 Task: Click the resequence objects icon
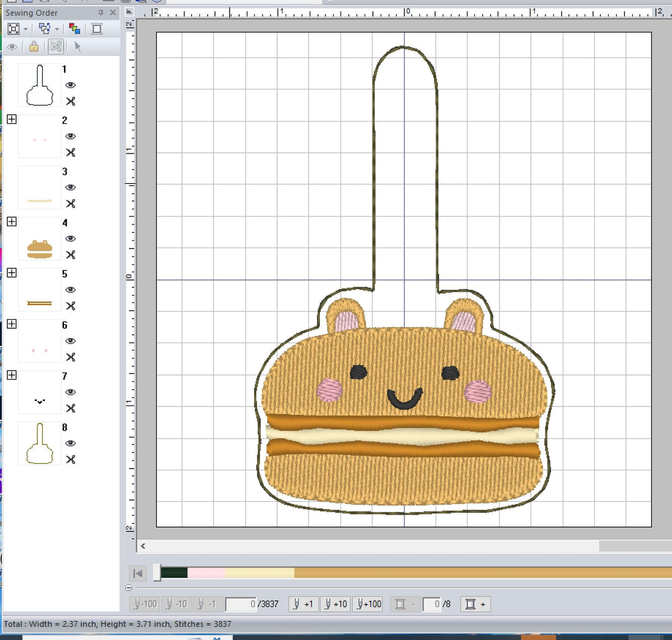pyautogui.click(x=44, y=29)
